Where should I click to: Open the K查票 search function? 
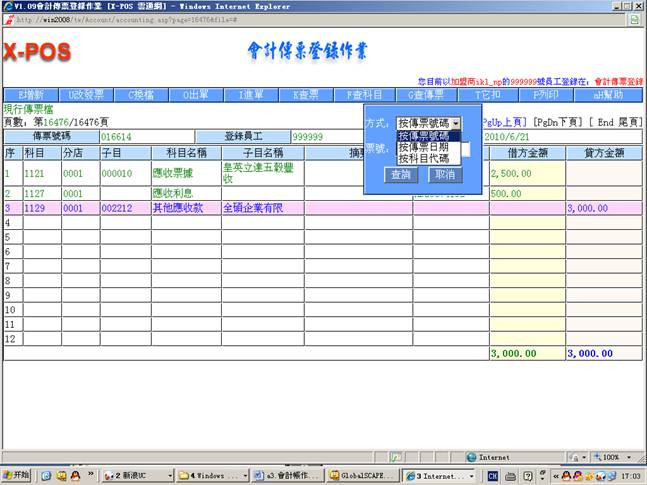pyautogui.click(x=305, y=95)
